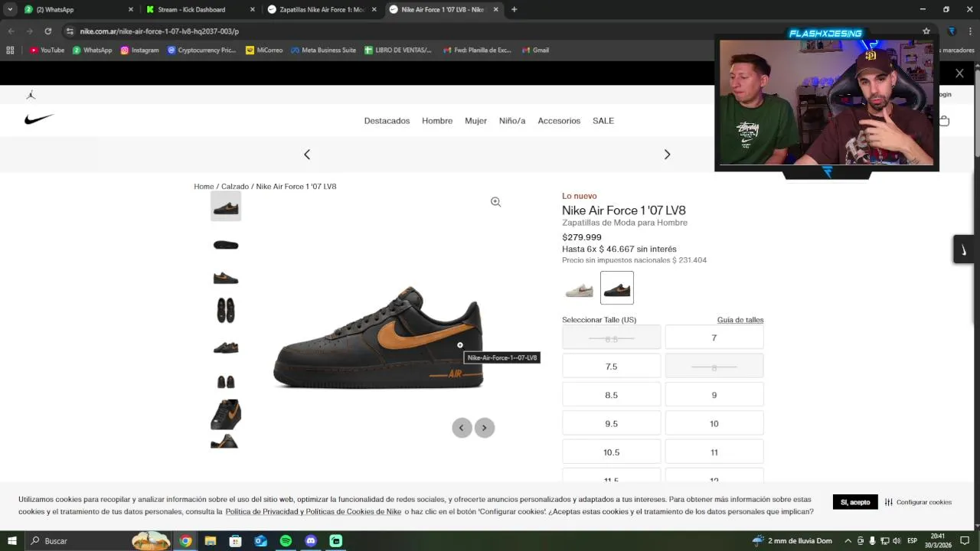Open the Guía de talles link
This screenshot has height=551, width=980.
point(740,320)
